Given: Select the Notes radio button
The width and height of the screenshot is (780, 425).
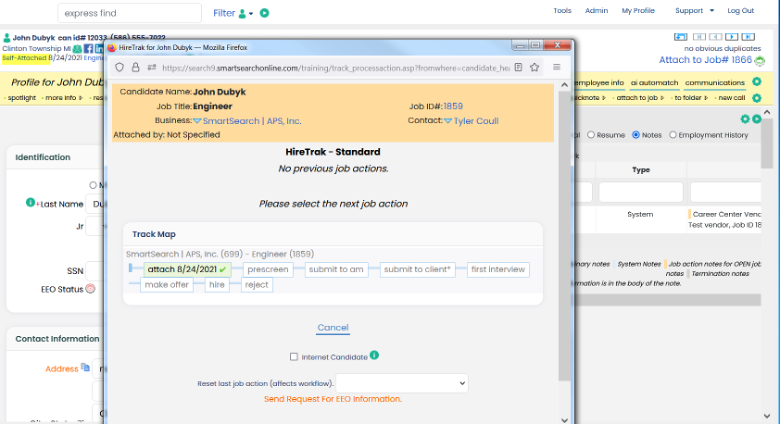Looking at the screenshot, I should coord(636,135).
